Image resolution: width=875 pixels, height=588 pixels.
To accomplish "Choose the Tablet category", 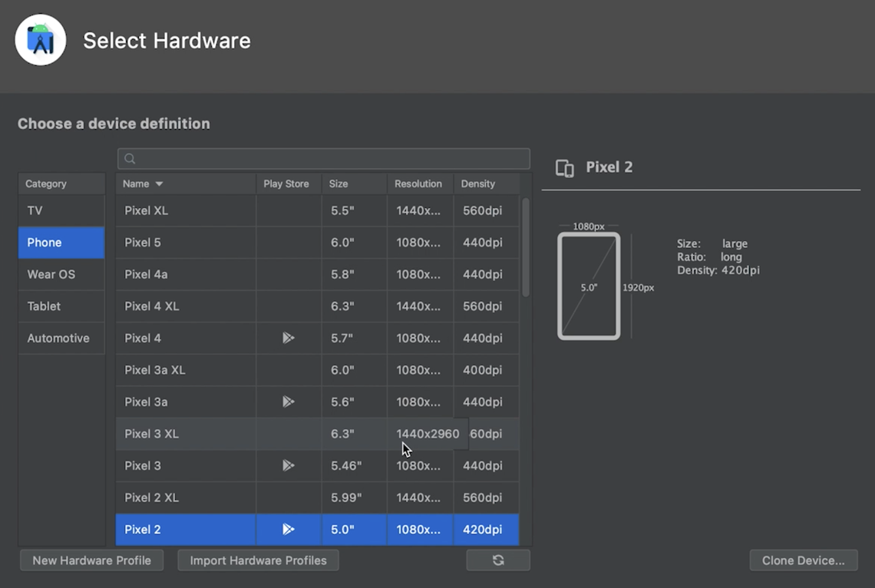I will pyautogui.click(x=61, y=306).
